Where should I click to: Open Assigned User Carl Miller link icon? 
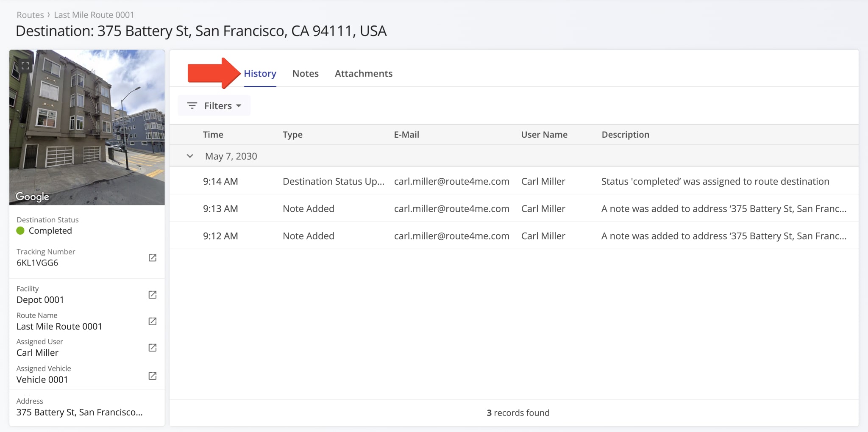[153, 347]
